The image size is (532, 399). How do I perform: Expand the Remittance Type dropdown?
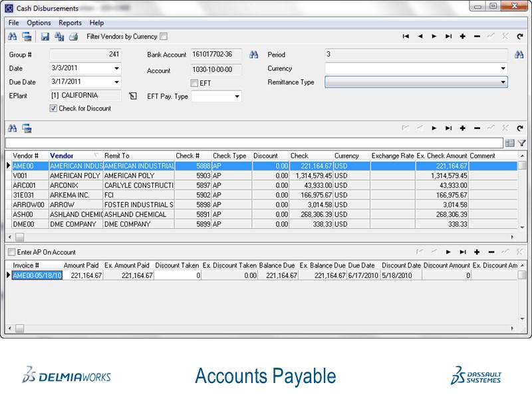[x=503, y=82]
